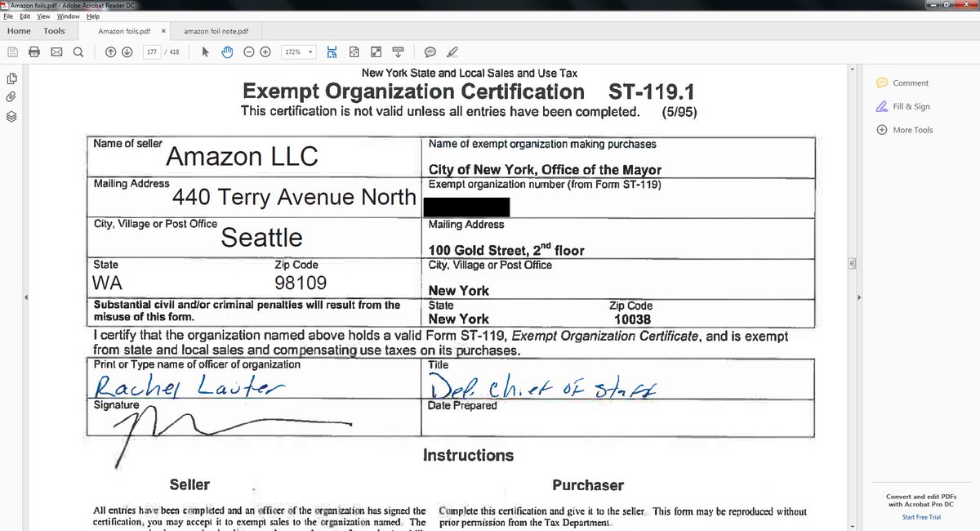Print the PDF using the printer icon
The image size is (980, 531).
[x=33, y=51]
